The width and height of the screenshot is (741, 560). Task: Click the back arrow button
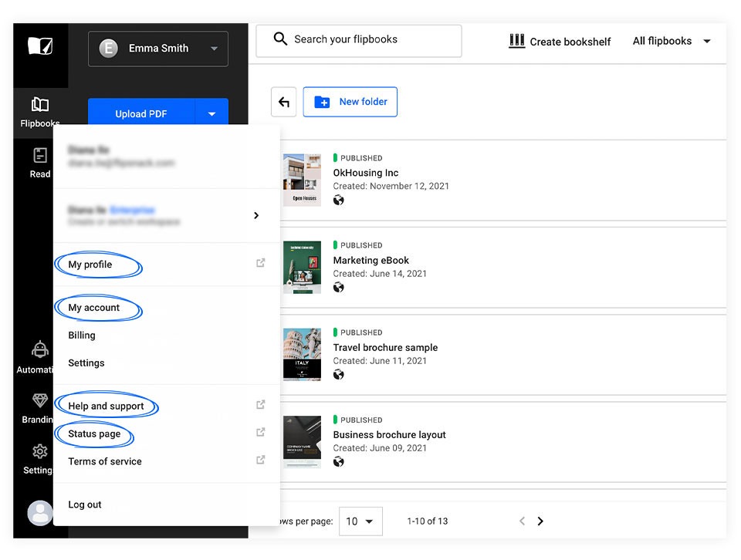pyautogui.click(x=283, y=102)
